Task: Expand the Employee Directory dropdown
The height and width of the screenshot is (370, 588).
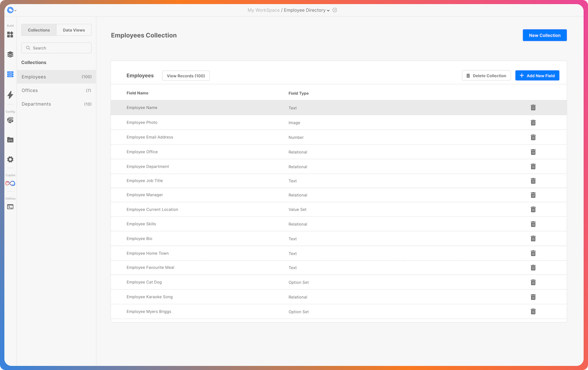Action: click(x=327, y=10)
